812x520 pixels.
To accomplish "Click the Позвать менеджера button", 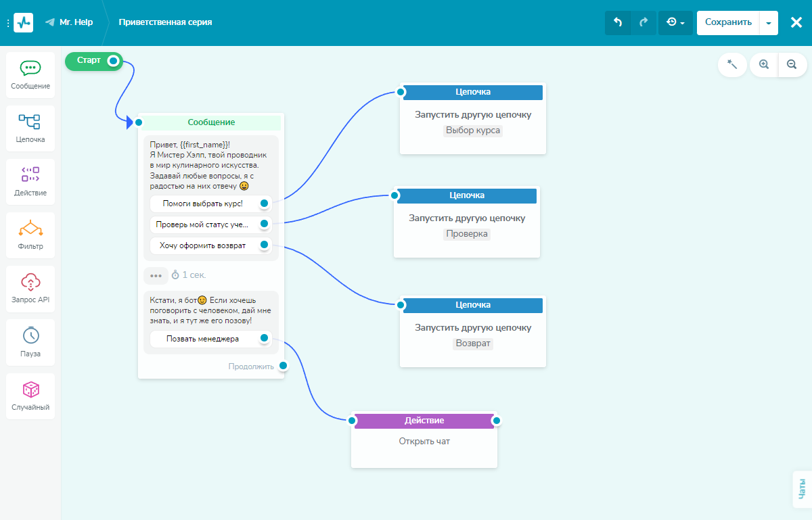I will click(210, 339).
